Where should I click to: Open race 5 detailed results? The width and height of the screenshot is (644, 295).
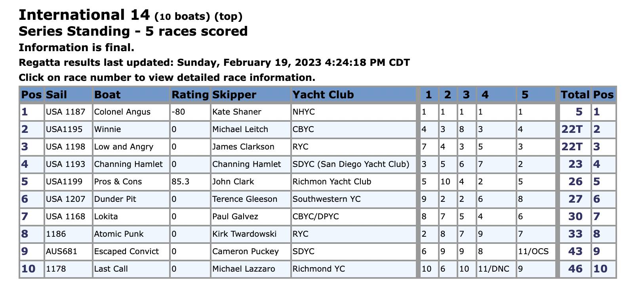click(525, 95)
